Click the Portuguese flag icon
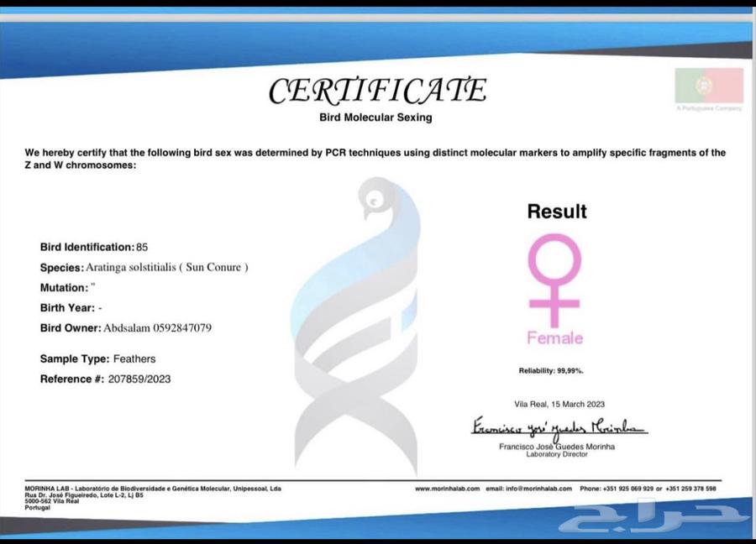Viewport: 756px width, 544px height. [708, 86]
